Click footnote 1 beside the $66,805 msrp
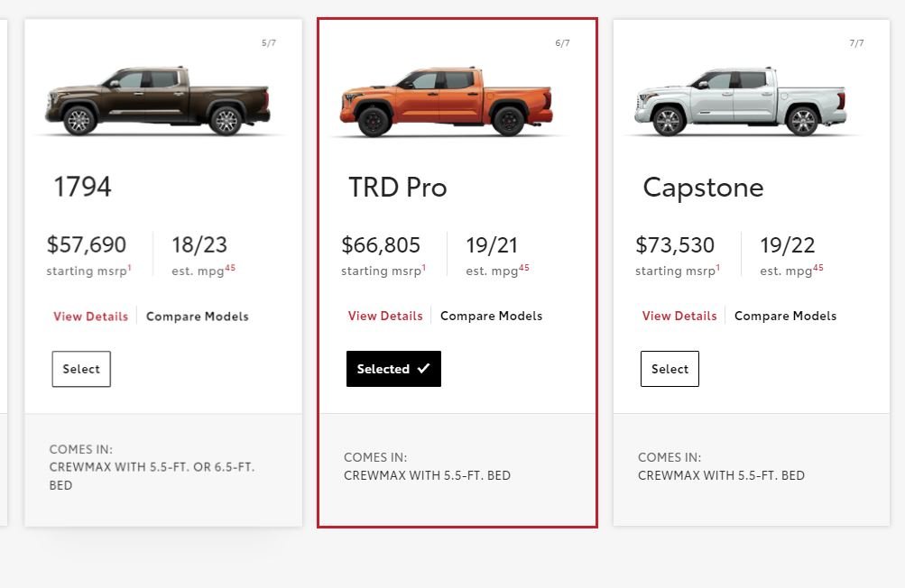Viewport: 905px width, 588px height. (424, 268)
